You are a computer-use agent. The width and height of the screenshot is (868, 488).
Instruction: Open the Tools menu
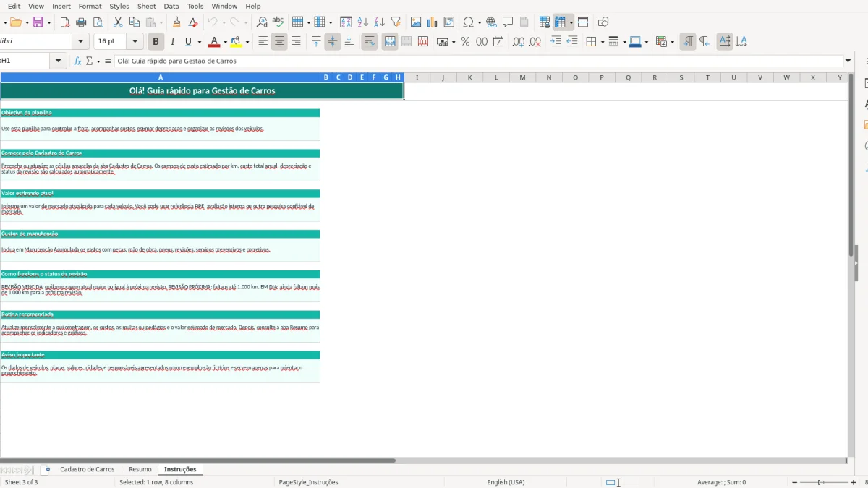[195, 6]
